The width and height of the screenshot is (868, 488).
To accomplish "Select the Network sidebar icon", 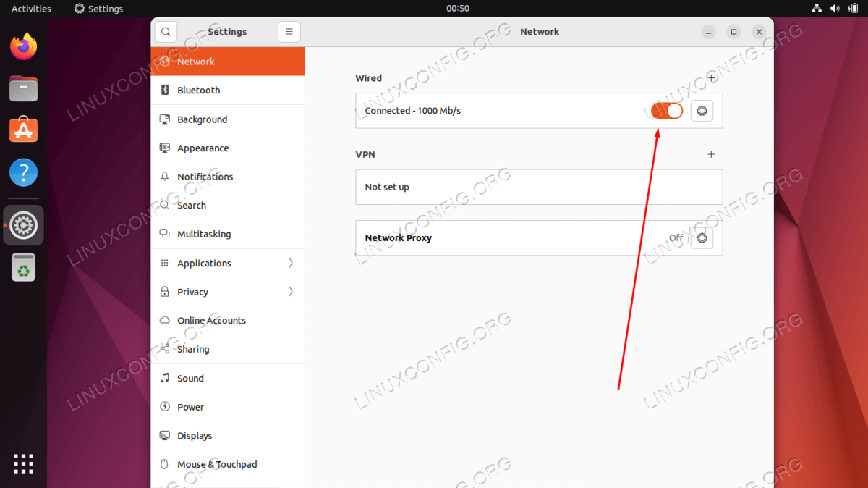I will [164, 62].
